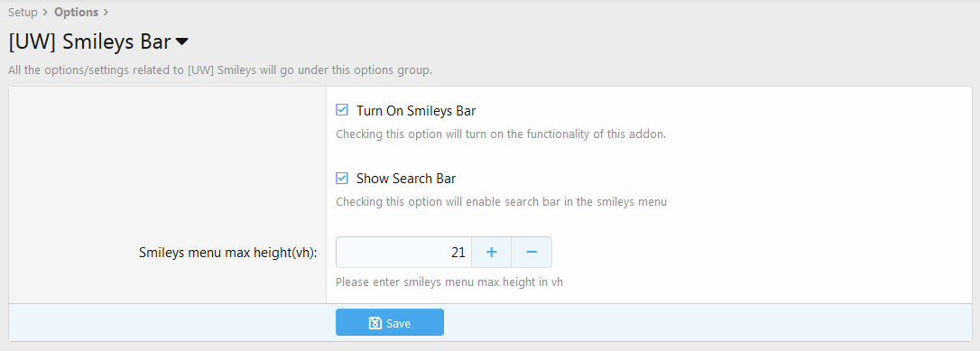Click the Smileys menu max height(vh) label
Screen dimensions: 980x351
228,253
